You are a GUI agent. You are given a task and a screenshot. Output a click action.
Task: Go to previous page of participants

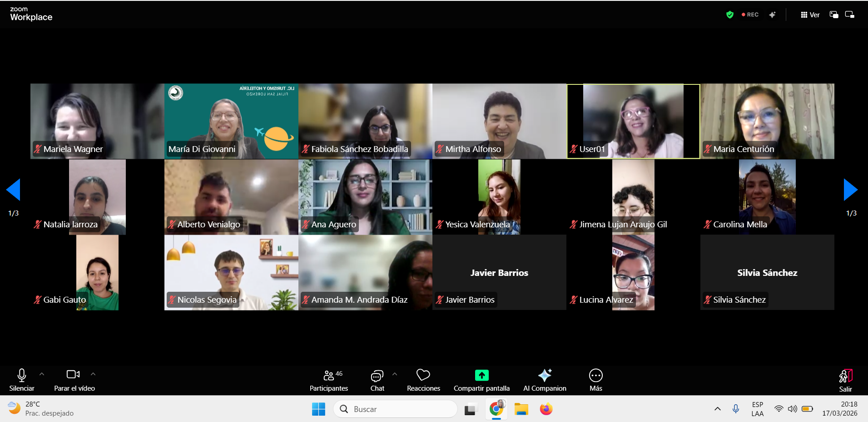(13, 190)
